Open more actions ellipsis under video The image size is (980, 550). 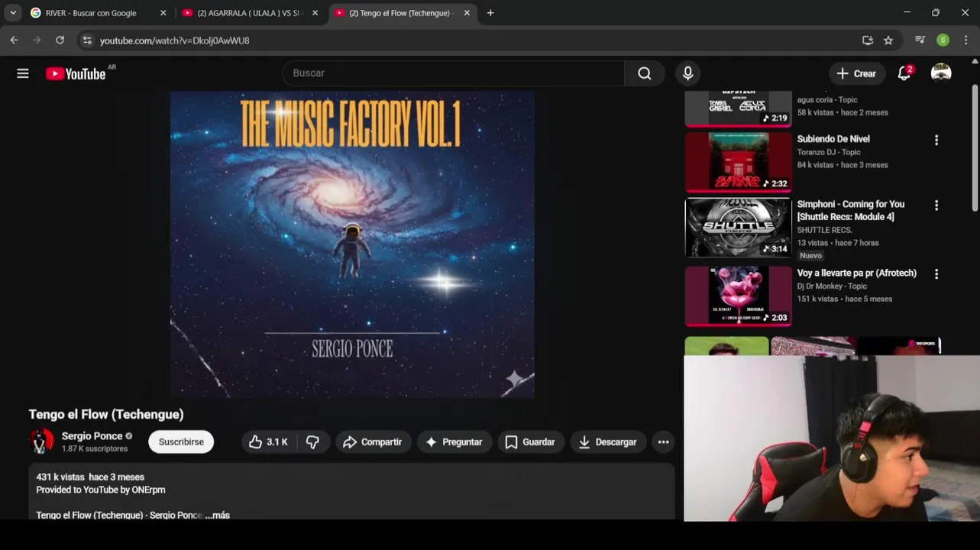(x=663, y=442)
